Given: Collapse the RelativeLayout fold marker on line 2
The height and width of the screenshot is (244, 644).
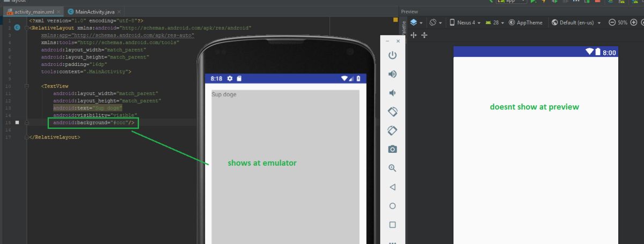Looking at the screenshot, I should click(26, 27).
